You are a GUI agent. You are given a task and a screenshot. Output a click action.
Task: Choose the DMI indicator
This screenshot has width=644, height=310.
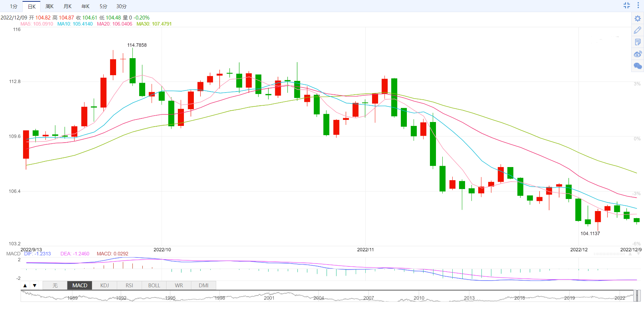(204, 286)
